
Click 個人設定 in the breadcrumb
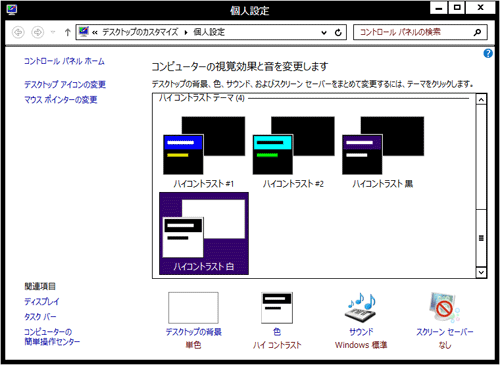(209, 32)
